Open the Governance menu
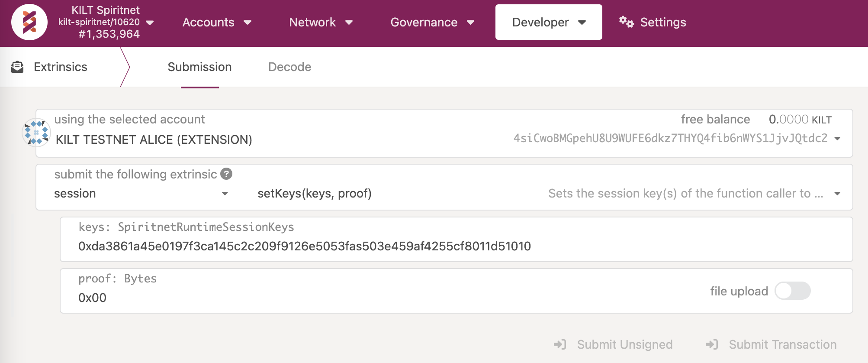The width and height of the screenshot is (868, 363). click(432, 22)
